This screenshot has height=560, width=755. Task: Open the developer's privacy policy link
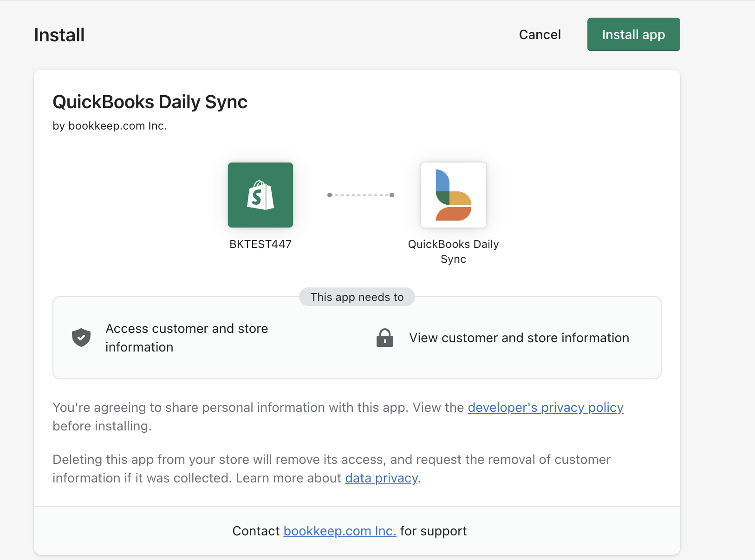pos(546,407)
